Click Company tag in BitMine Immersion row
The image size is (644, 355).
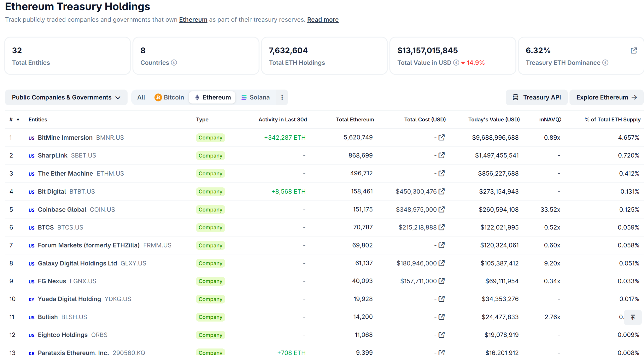click(210, 137)
